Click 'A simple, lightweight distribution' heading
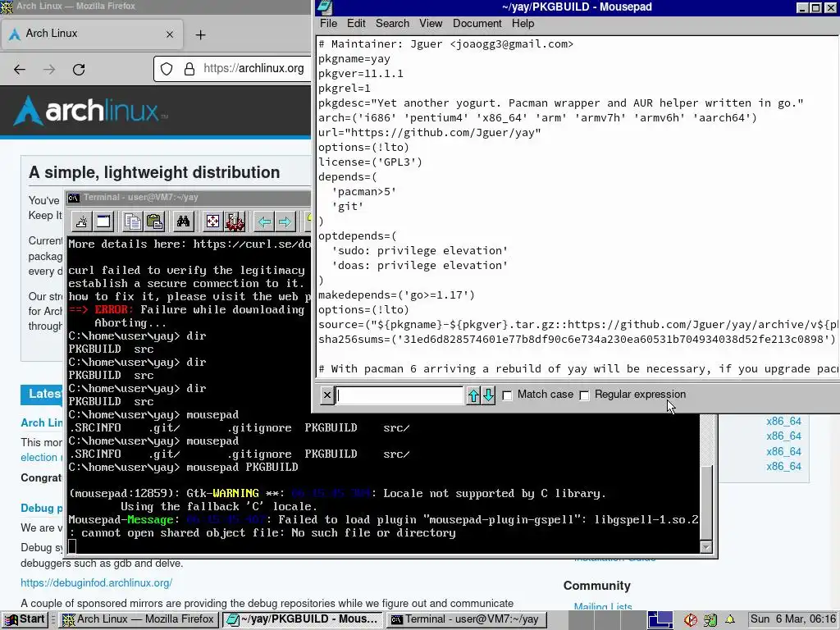840x630 pixels. (154, 172)
